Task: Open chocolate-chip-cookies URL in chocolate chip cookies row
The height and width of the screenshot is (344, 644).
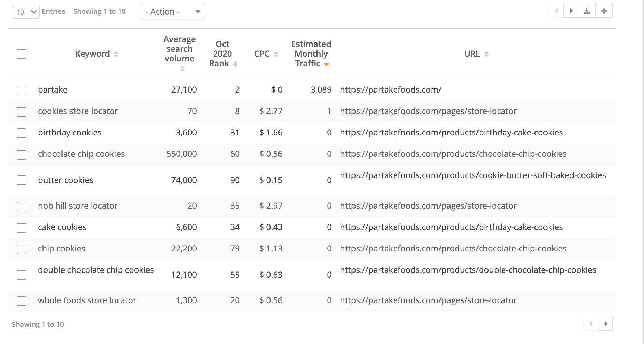Action: click(453, 154)
